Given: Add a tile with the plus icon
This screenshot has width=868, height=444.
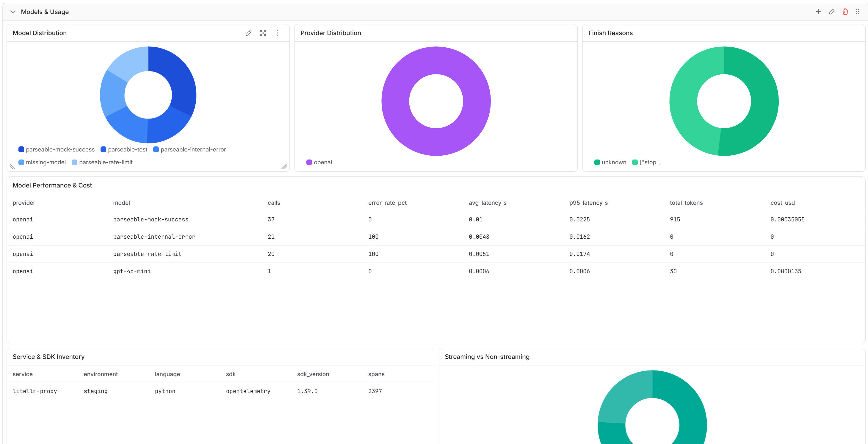Looking at the screenshot, I should click(x=818, y=12).
